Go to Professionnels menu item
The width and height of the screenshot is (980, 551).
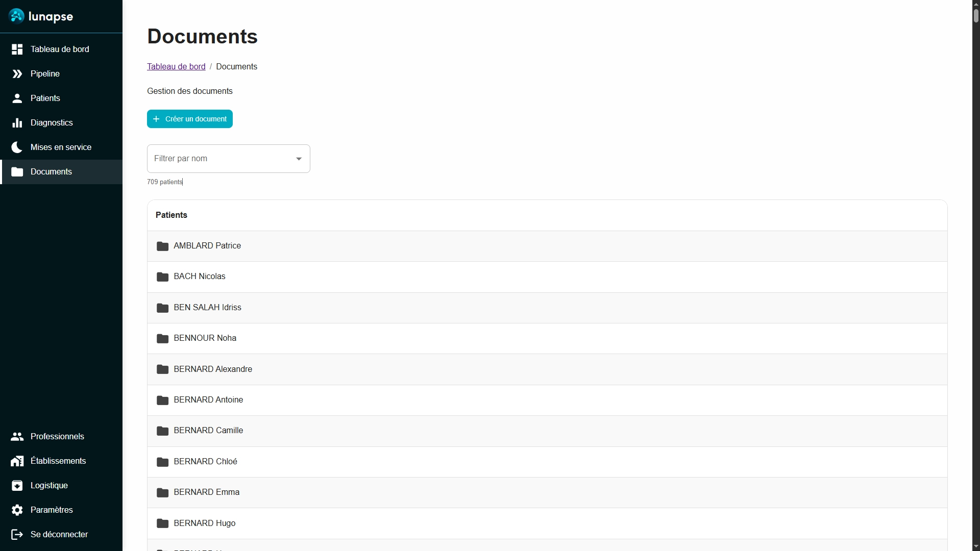pyautogui.click(x=57, y=436)
